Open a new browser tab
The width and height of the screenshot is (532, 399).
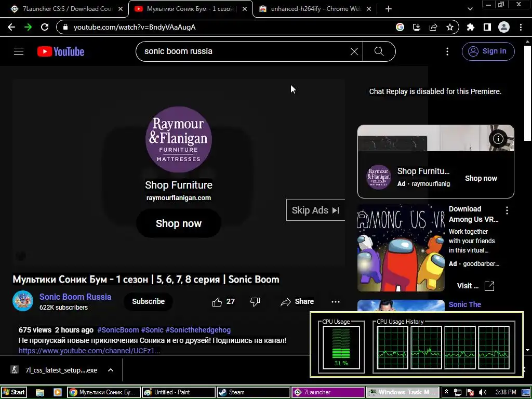[389, 9]
